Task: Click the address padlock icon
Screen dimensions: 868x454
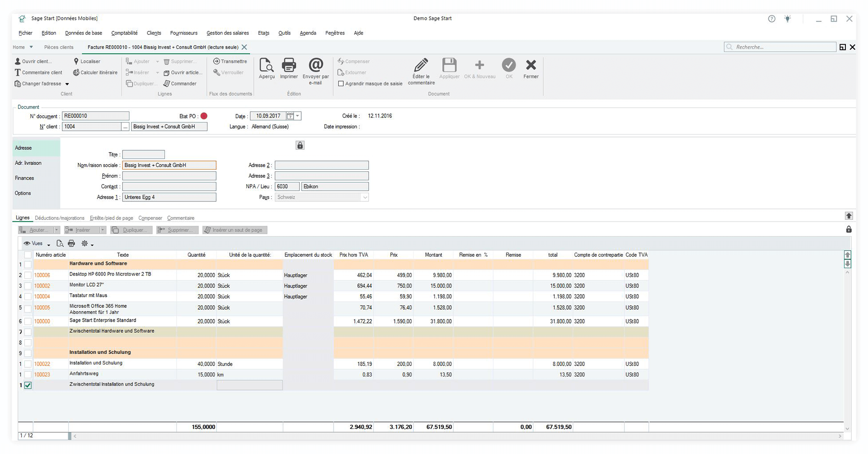Action: pyautogui.click(x=300, y=146)
